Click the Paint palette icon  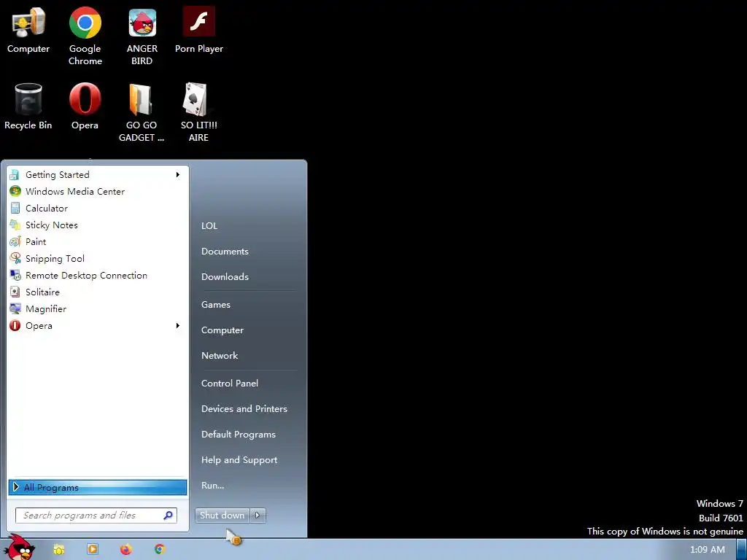(15, 241)
